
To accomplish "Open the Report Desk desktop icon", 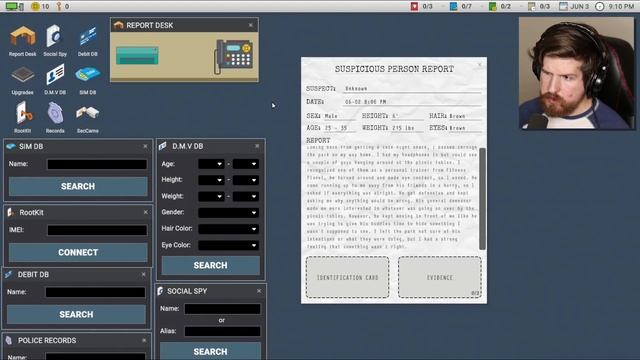I will [22, 40].
